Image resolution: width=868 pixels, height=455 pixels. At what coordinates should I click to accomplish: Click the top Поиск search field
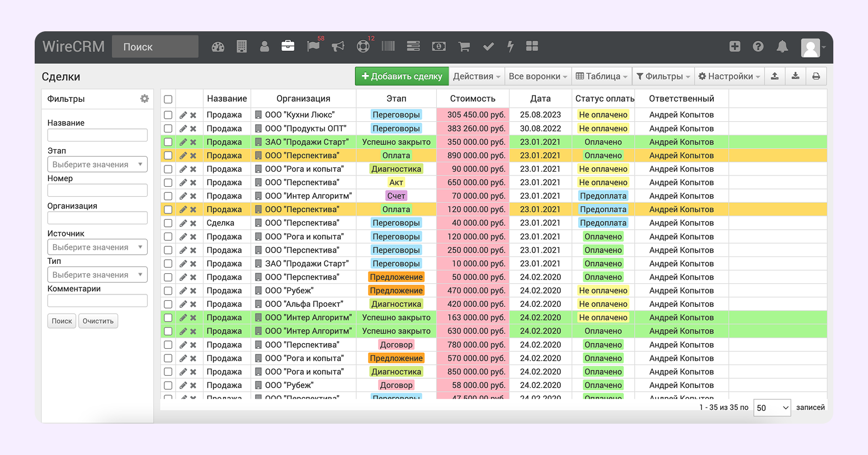155,46
